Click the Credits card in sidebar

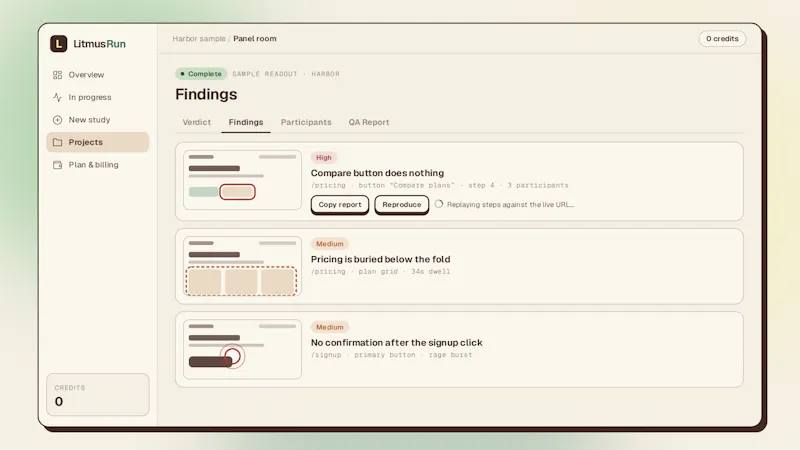(97, 394)
